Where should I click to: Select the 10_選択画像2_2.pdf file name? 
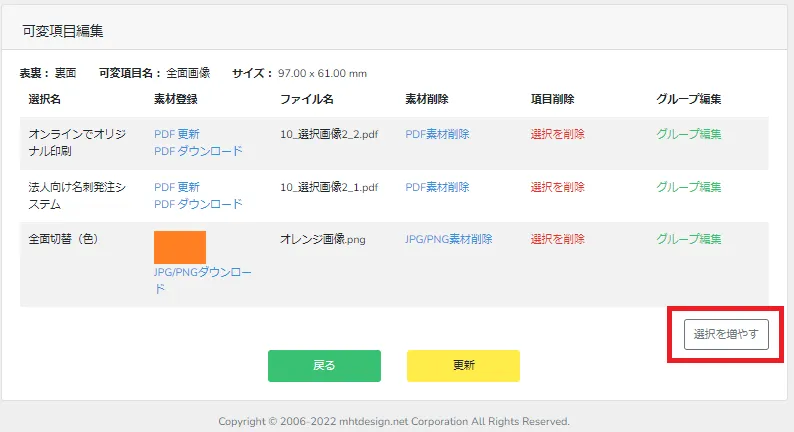coord(329,134)
